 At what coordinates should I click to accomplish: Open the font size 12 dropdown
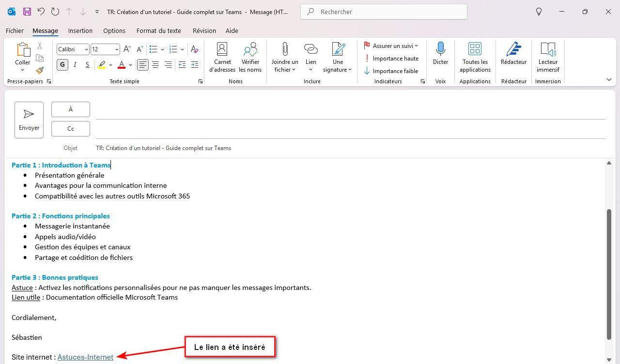click(x=117, y=49)
